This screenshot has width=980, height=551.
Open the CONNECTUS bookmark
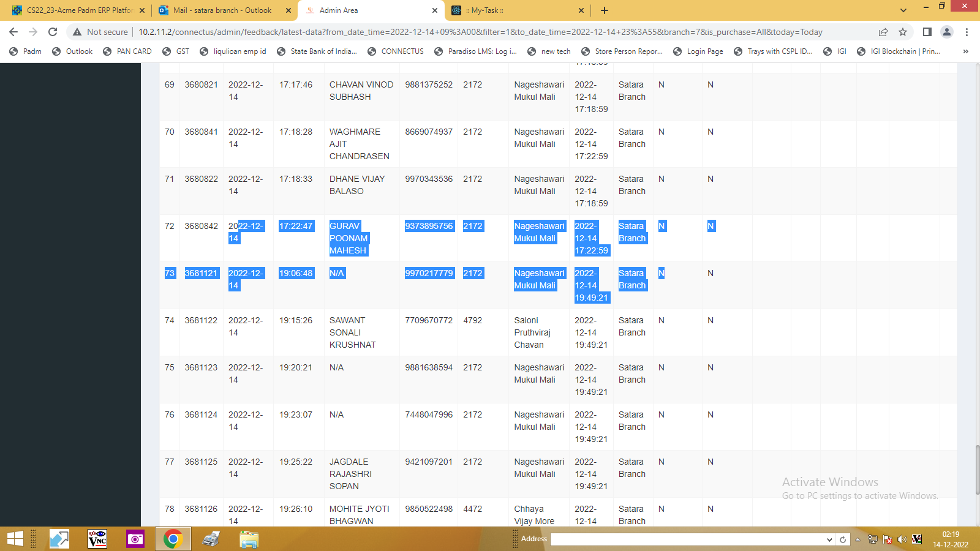(x=396, y=51)
